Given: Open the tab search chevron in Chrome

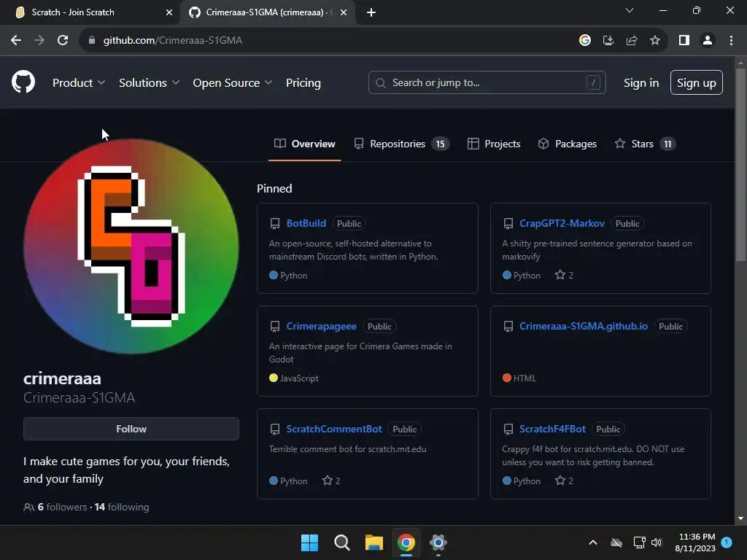Looking at the screenshot, I should click(630, 10).
